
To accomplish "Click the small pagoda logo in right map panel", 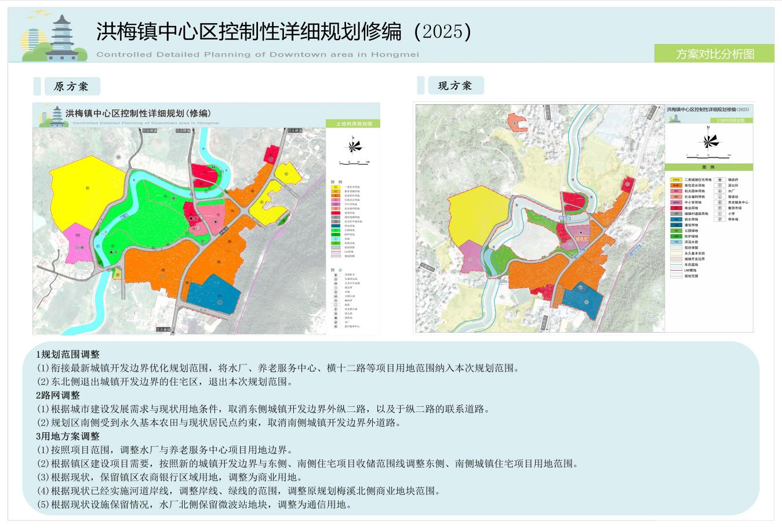I will pyautogui.click(x=674, y=118).
